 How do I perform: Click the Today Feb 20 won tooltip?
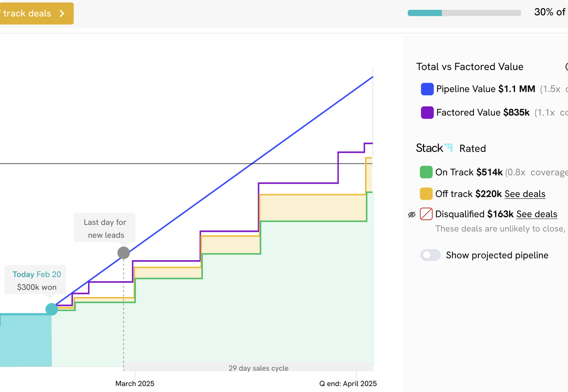[x=36, y=280]
